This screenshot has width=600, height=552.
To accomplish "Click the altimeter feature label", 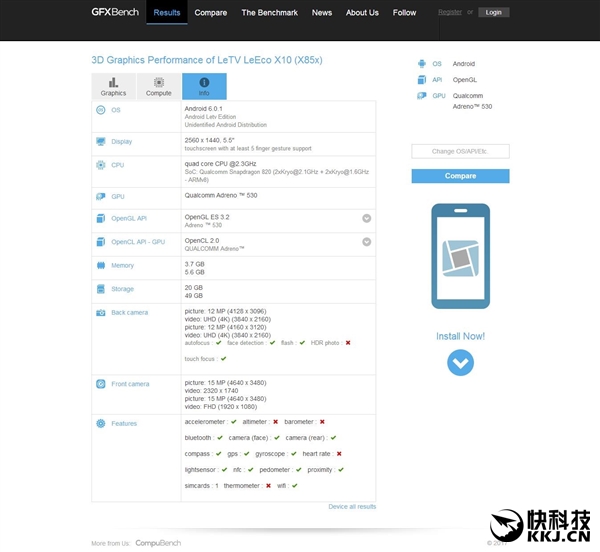I will (x=254, y=422).
